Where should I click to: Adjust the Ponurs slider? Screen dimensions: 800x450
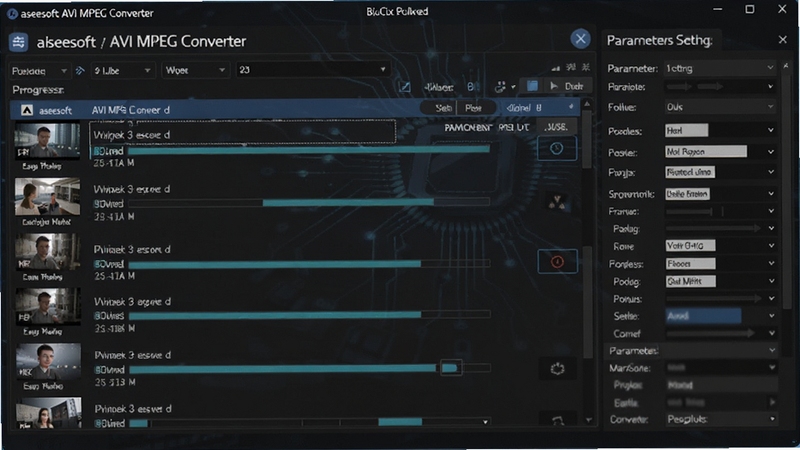(x=713, y=298)
